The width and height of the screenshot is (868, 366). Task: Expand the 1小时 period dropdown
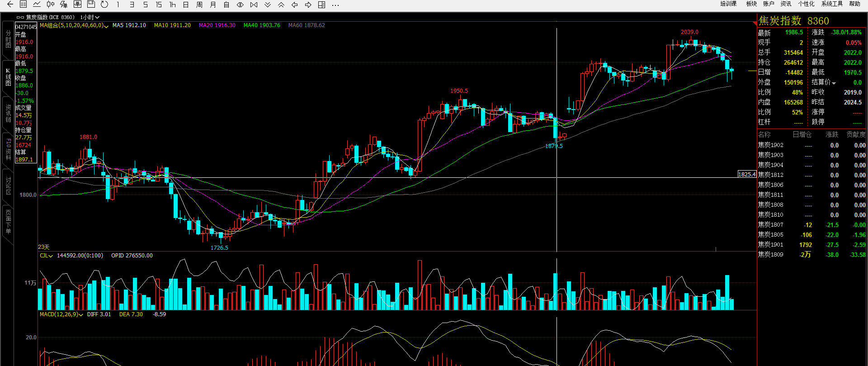(x=90, y=17)
